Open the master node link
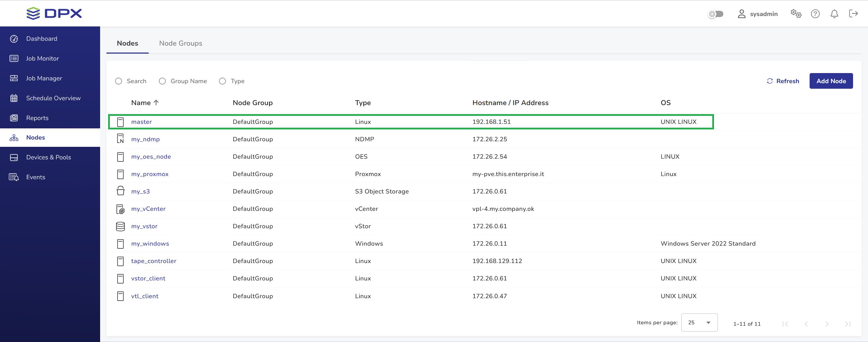This screenshot has height=342, width=868. (141, 122)
